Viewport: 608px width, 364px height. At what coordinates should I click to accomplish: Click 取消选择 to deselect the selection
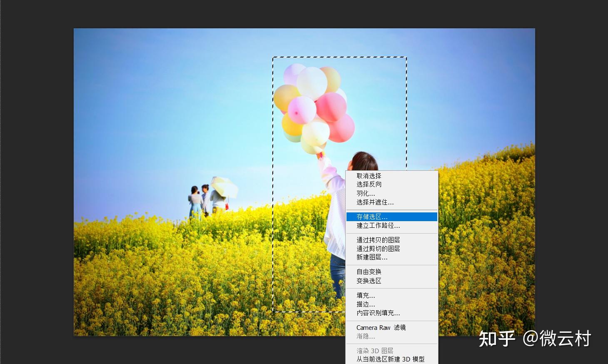[369, 175]
